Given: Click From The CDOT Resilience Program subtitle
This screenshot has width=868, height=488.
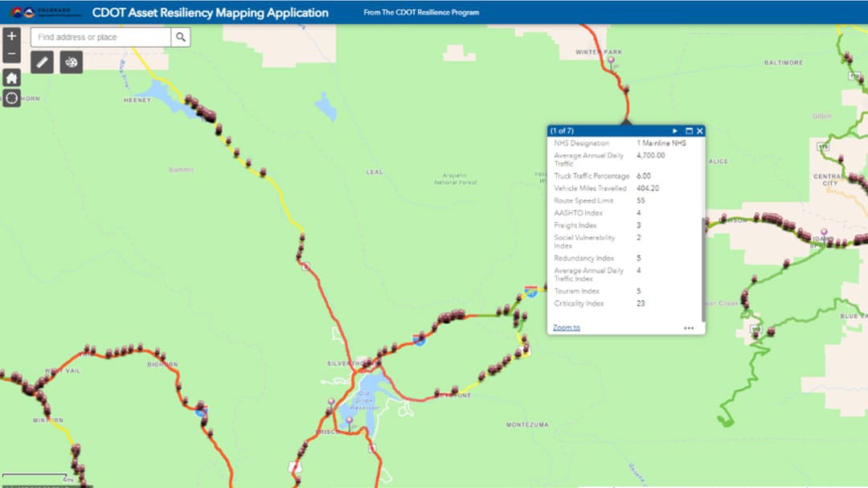Looking at the screenshot, I should coord(421,12).
